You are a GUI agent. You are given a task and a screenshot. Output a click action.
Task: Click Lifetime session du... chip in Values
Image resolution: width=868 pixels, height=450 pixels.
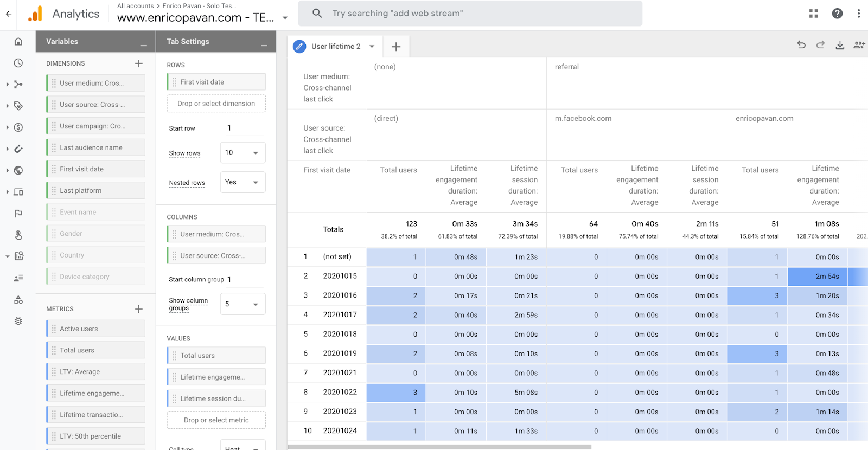216,398
